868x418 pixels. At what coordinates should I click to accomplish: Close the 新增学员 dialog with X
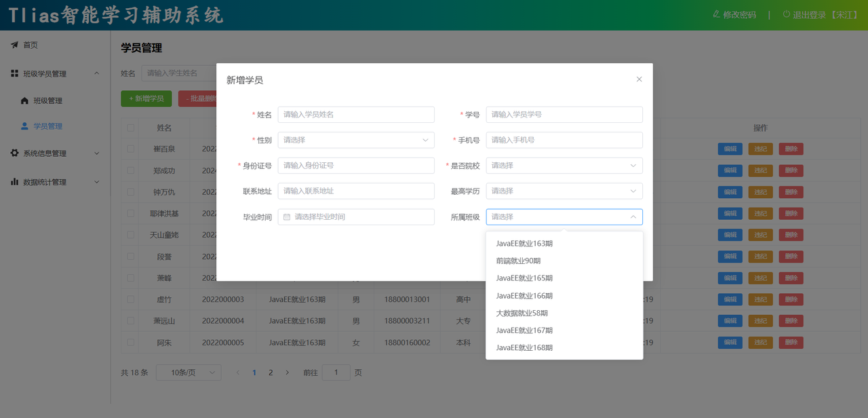coord(639,79)
